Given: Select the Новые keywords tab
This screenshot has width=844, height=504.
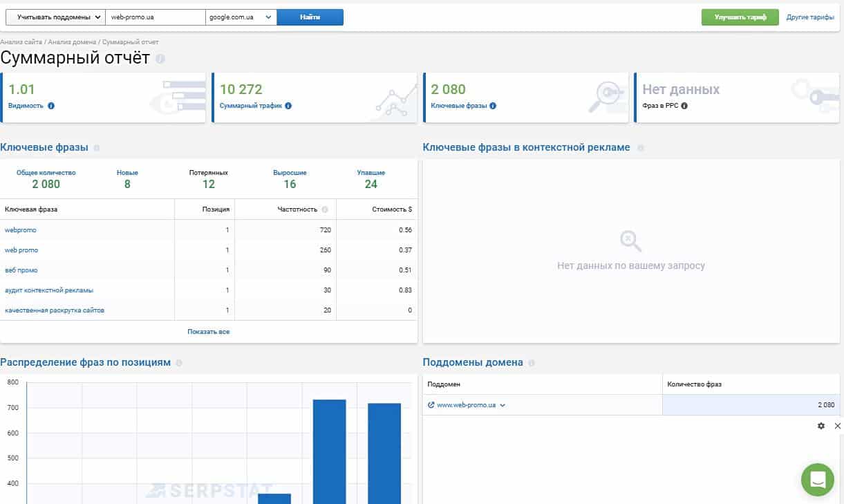Looking at the screenshot, I should click(x=127, y=178).
